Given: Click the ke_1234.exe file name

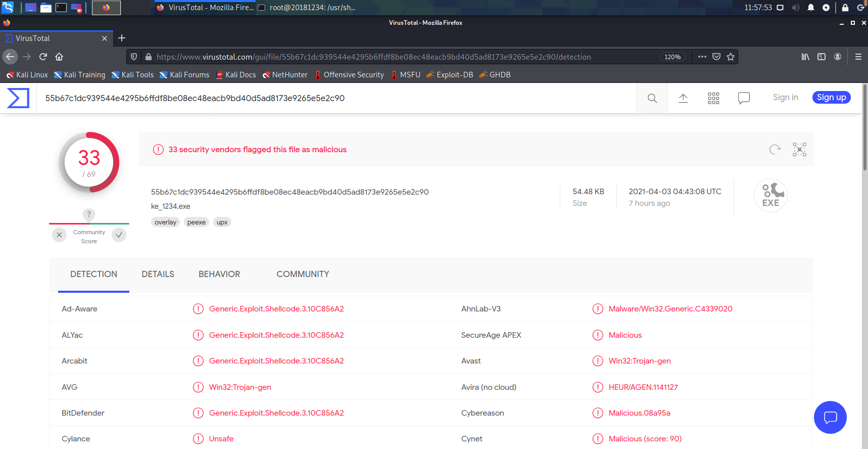Looking at the screenshot, I should (171, 206).
